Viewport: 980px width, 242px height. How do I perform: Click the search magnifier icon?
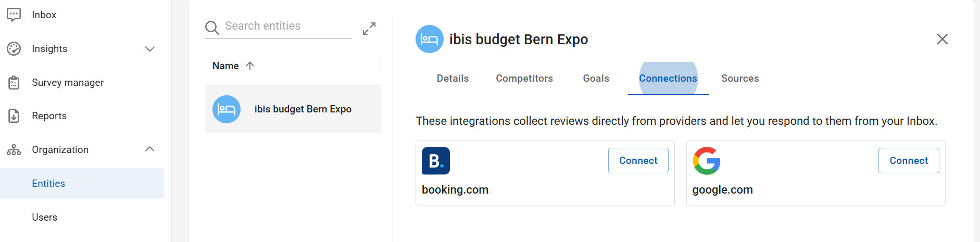[212, 28]
